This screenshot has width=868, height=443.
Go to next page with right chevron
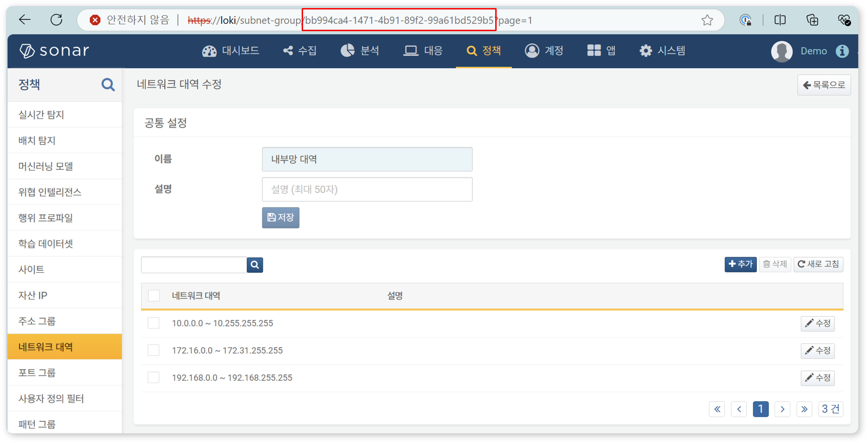tap(782, 409)
